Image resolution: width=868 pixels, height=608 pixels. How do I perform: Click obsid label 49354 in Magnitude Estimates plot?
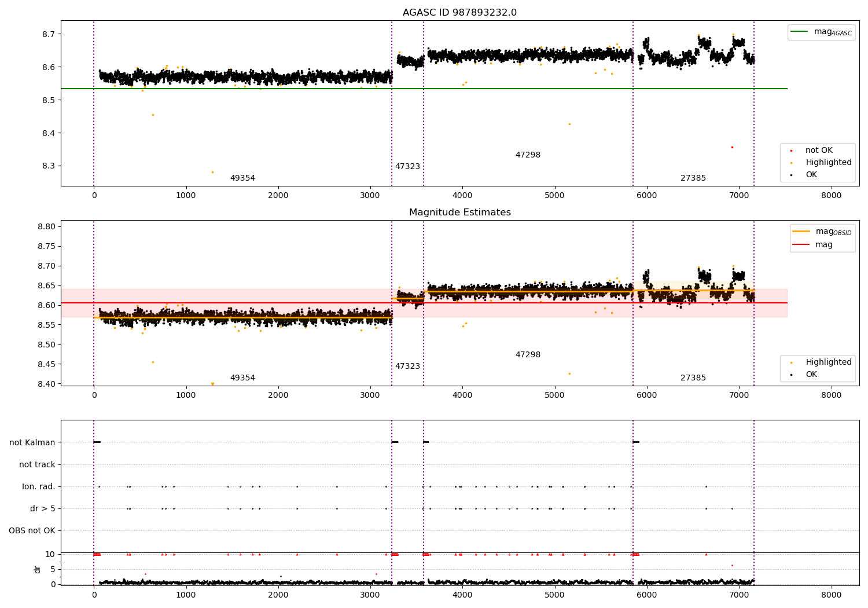click(x=242, y=378)
